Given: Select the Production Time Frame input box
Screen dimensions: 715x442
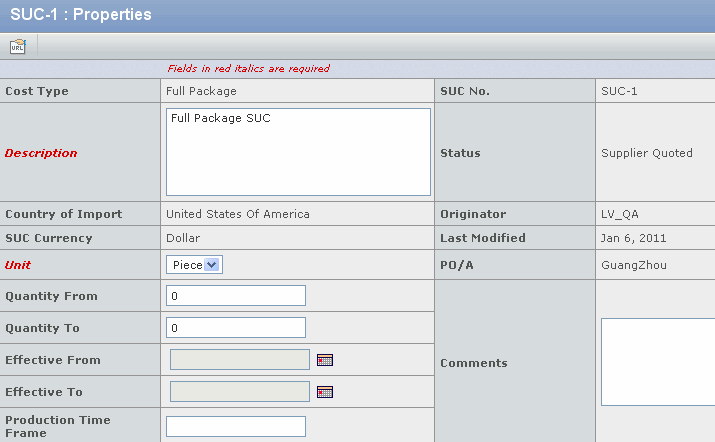Looking at the screenshot, I should [235, 427].
